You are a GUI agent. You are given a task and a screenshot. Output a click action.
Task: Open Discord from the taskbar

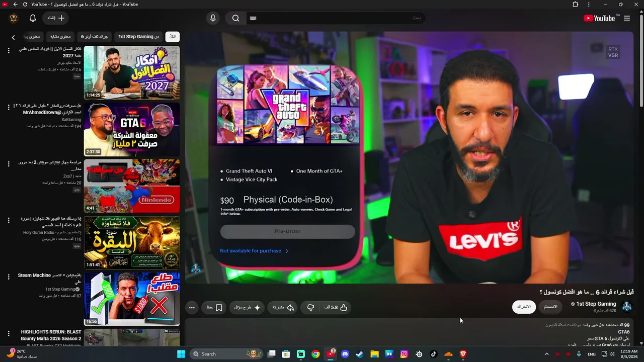click(x=345, y=354)
